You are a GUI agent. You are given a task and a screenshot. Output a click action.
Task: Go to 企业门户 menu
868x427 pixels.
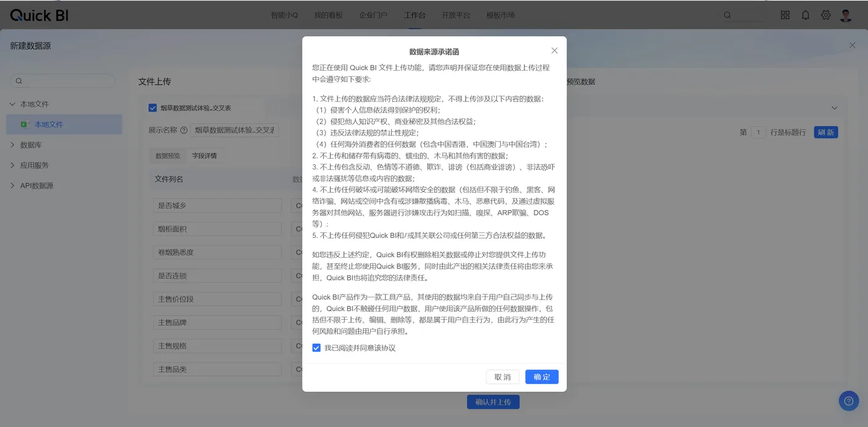373,15
